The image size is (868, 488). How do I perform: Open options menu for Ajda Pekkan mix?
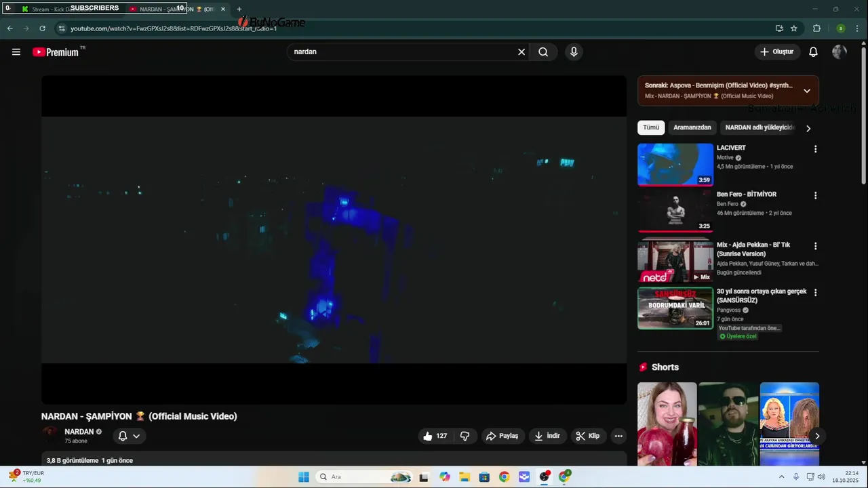coord(815,246)
